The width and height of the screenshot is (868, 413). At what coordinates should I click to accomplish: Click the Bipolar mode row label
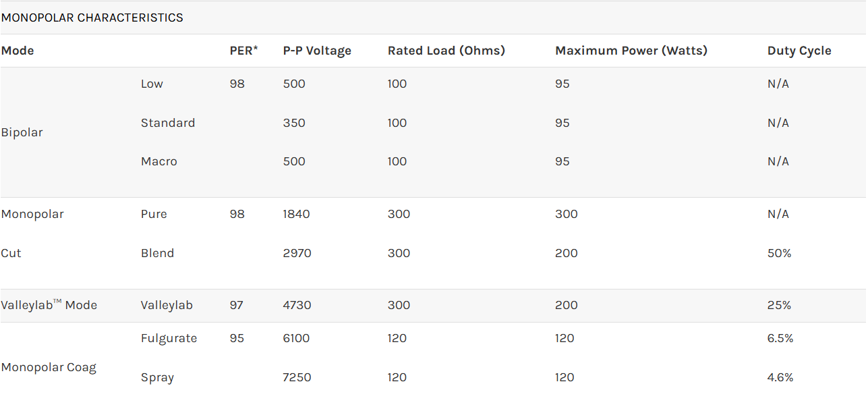coord(22,132)
